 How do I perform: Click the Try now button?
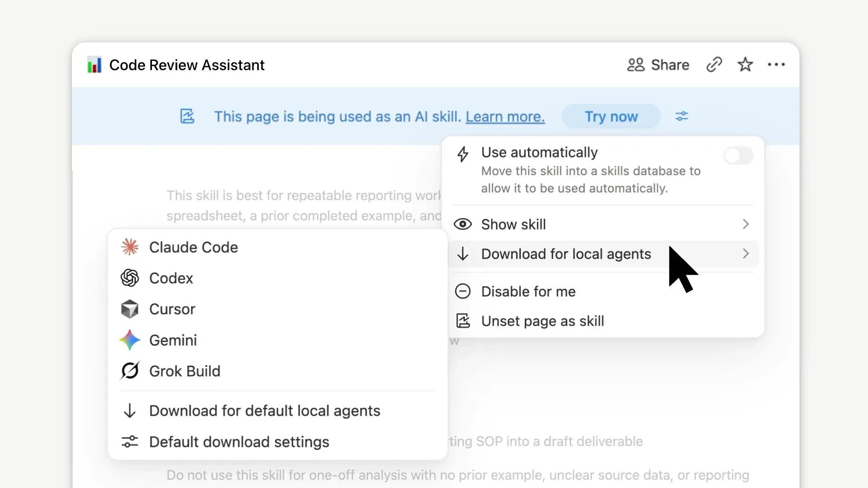click(611, 116)
